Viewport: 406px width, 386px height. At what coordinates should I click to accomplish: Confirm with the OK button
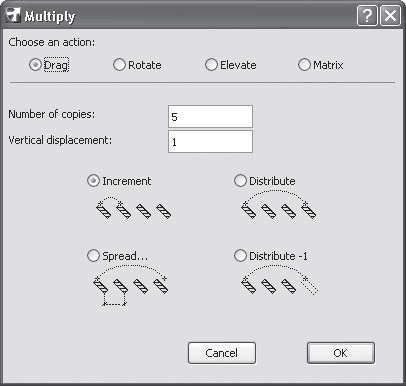point(340,353)
